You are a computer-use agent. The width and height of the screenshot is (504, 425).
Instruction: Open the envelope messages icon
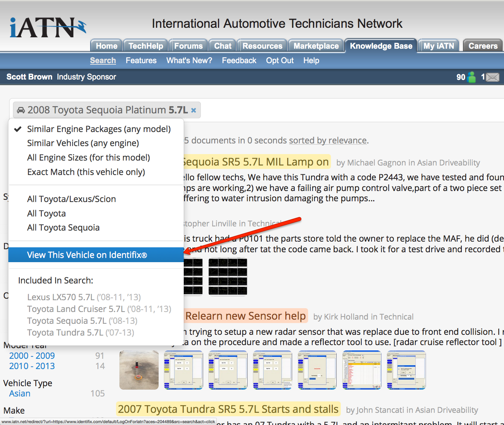click(x=493, y=77)
